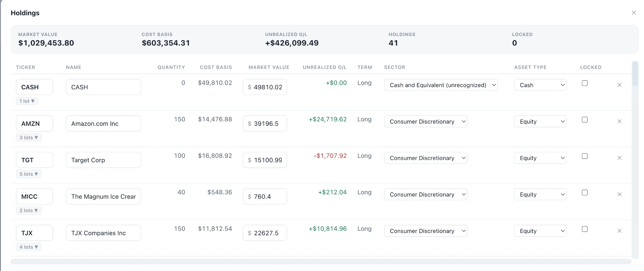Viewport: 644px width, 271px height.
Task: Change the TJX asset type dropdown
Action: click(540, 231)
